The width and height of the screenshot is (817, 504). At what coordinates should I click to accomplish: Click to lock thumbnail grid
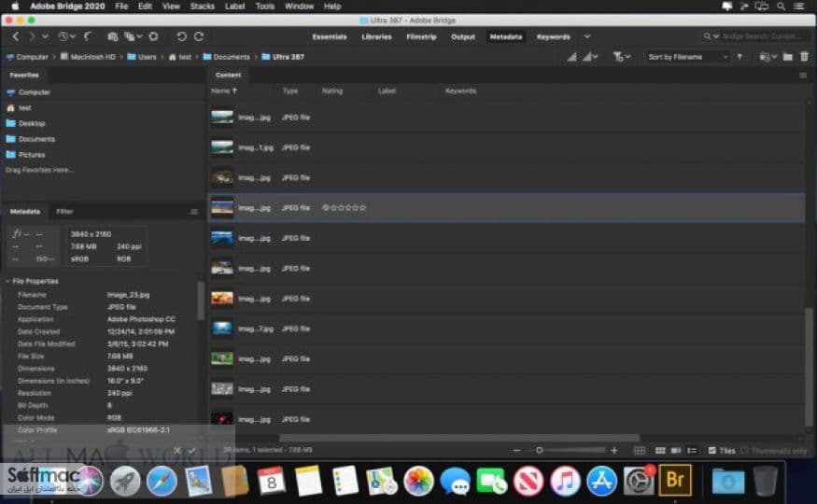640,451
